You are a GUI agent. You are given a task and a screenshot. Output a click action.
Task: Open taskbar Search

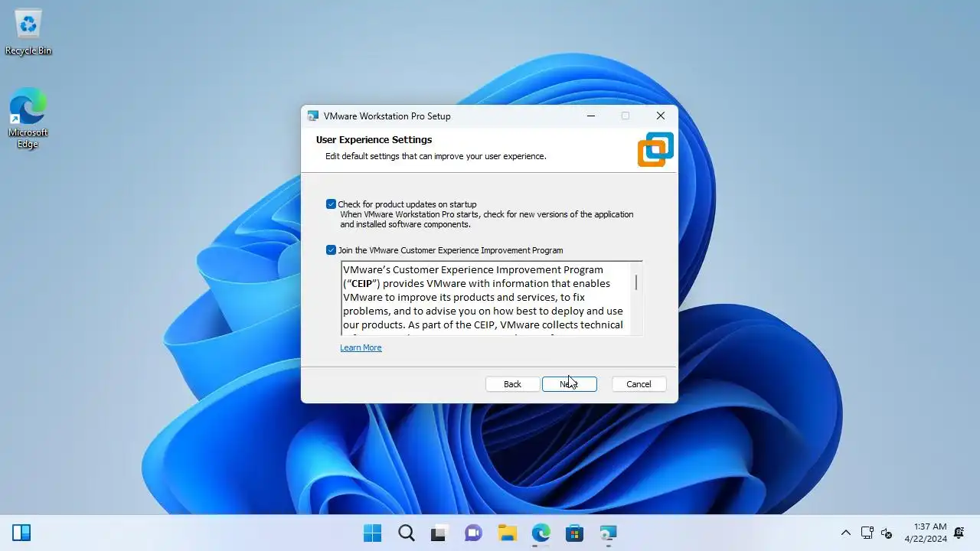click(x=407, y=533)
